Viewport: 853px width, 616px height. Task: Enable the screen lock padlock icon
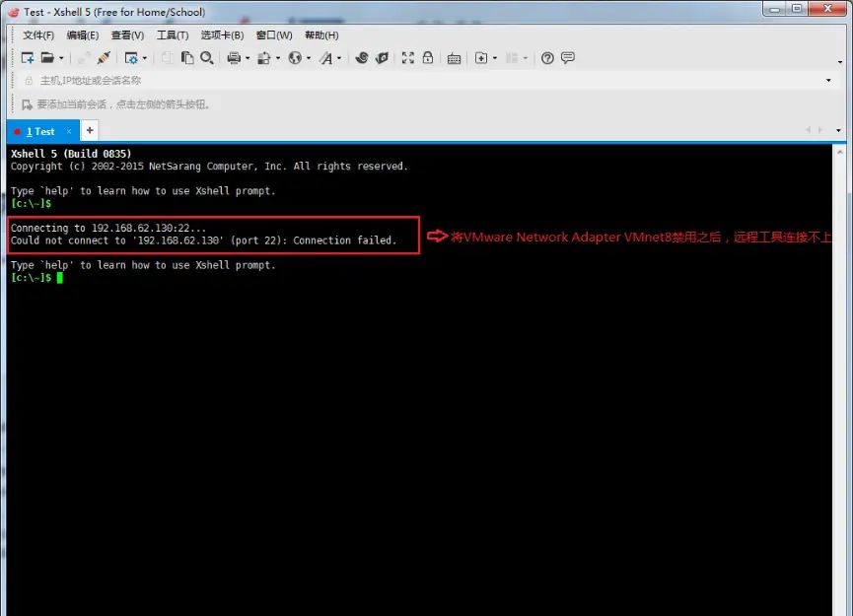(x=428, y=57)
